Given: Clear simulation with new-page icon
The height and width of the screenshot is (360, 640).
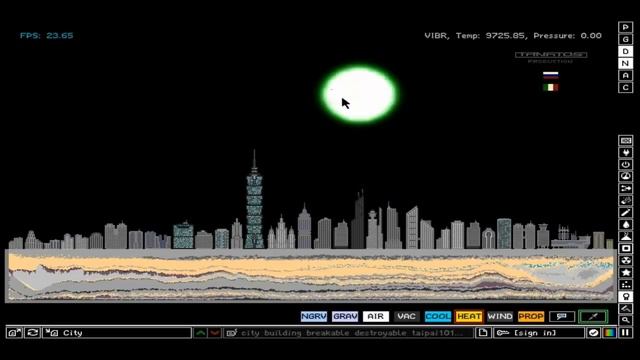Looking at the screenshot, I should point(483,333).
